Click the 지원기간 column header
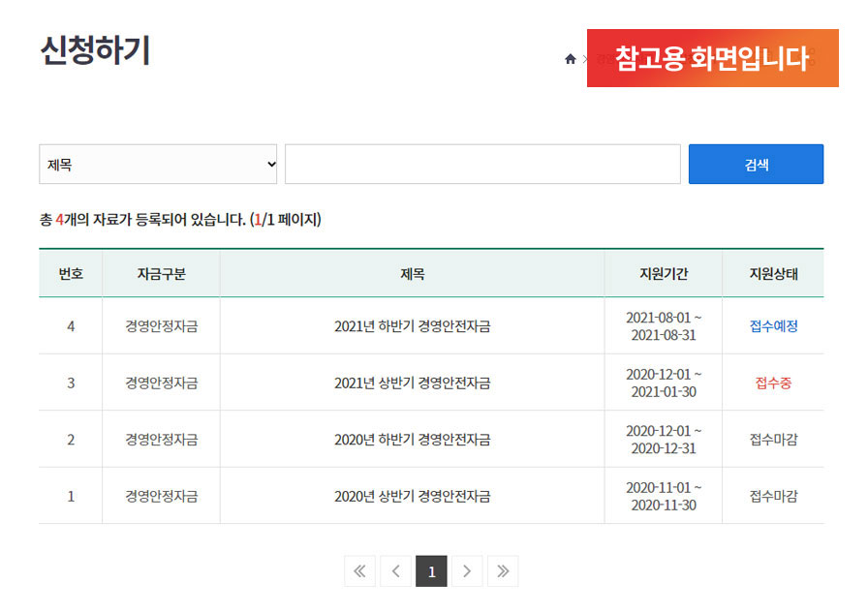Screen dimensions: 868x613 click(664, 274)
